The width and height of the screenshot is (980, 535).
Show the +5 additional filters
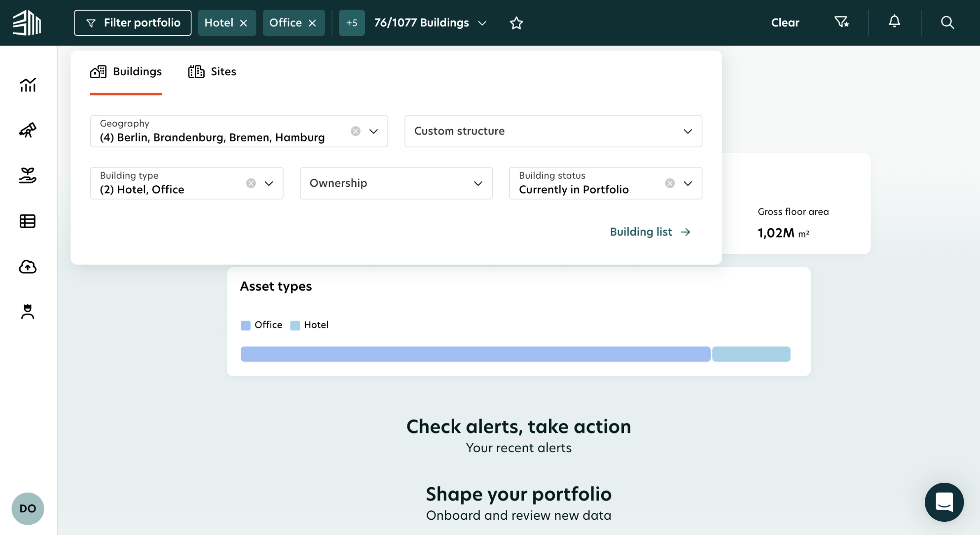[352, 23]
